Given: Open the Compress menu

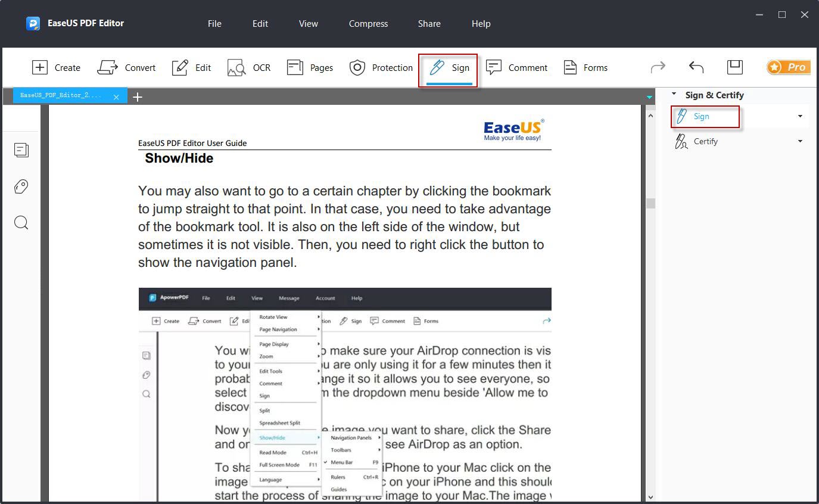Looking at the screenshot, I should pyautogui.click(x=368, y=24).
